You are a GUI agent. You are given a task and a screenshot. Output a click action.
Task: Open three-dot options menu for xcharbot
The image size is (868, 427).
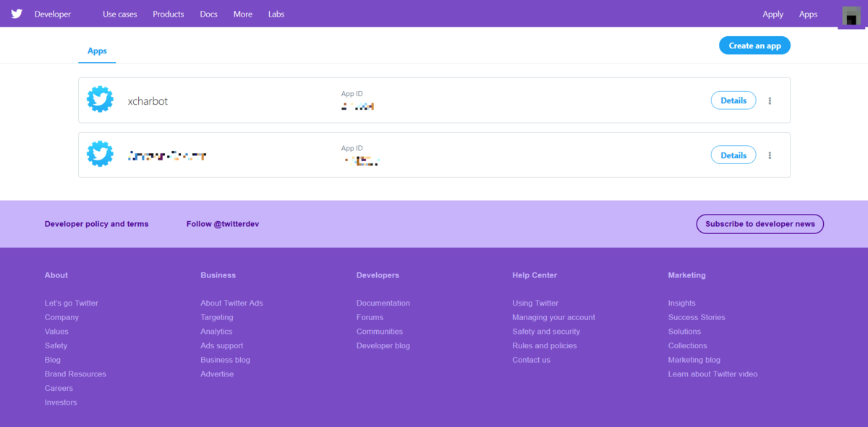pyautogui.click(x=770, y=101)
